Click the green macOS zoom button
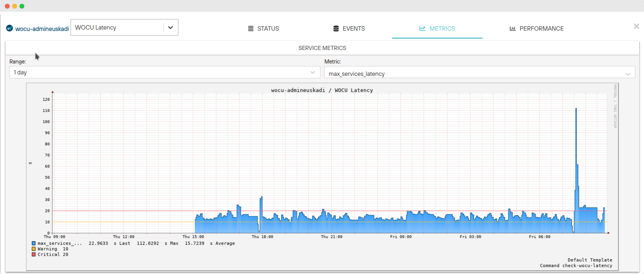This screenshot has height=274, width=644. click(22, 6)
